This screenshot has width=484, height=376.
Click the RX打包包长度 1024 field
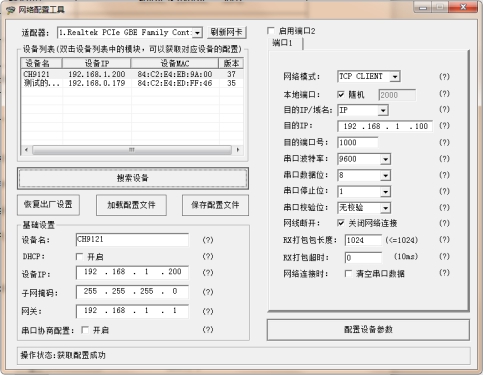tap(363, 240)
